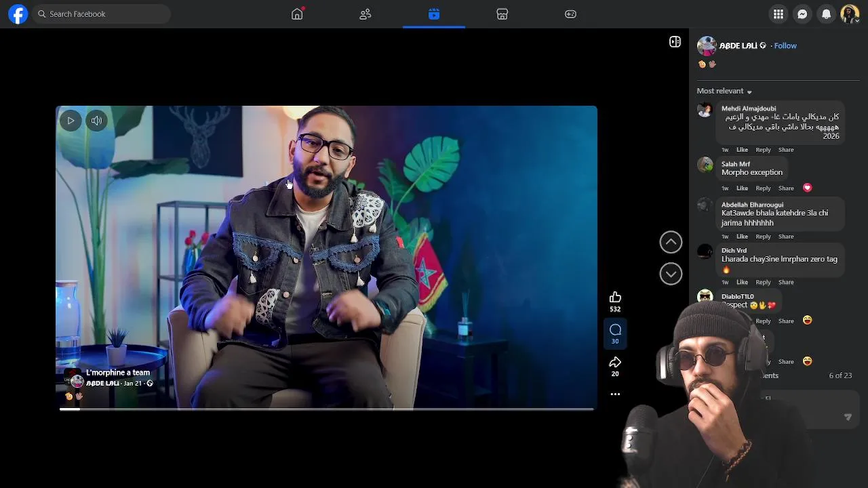Viewport: 868px width, 488px height.
Task: Mute the reel audio
Action: pos(97,121)
